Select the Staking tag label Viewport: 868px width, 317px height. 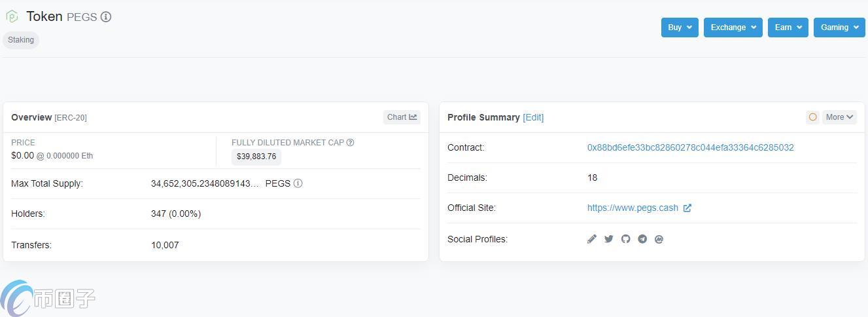click(x=21, y=40)
